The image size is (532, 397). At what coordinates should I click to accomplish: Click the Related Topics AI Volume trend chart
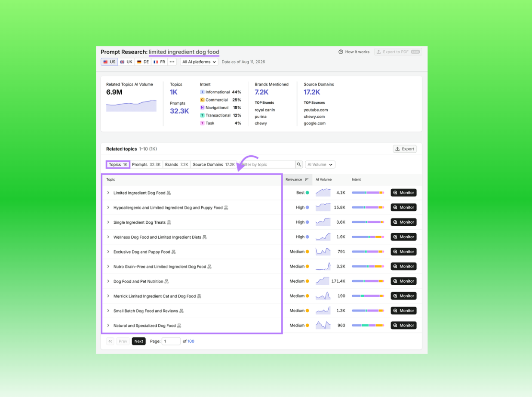tap(131, 106)
